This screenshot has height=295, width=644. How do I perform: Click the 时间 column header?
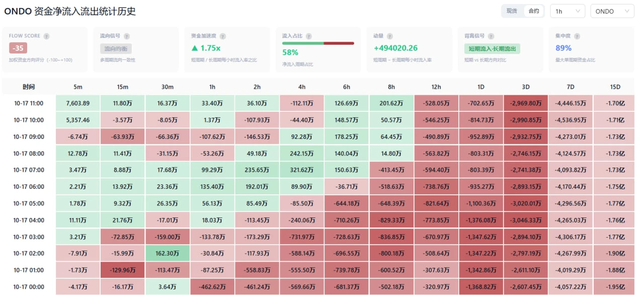[29, 87]
